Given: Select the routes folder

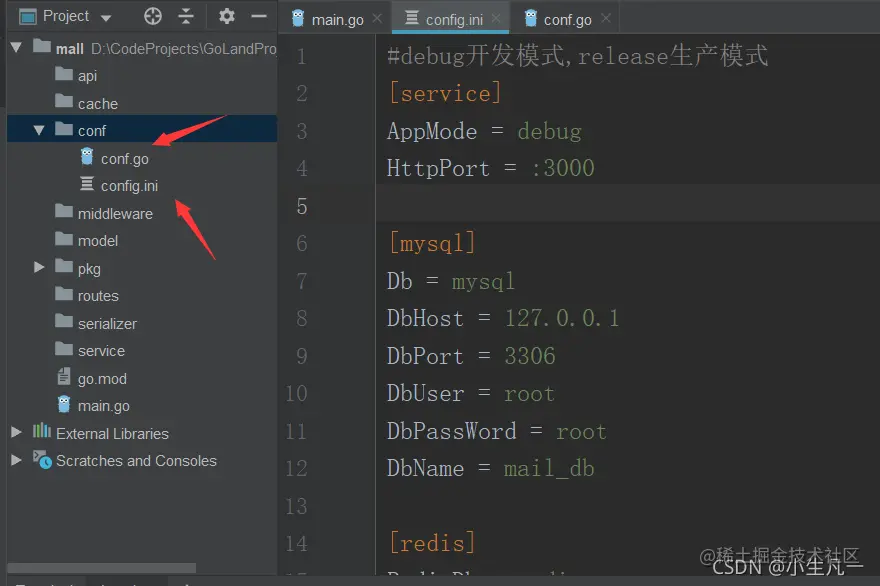Looking at the screenshot, I should (98, 296).
